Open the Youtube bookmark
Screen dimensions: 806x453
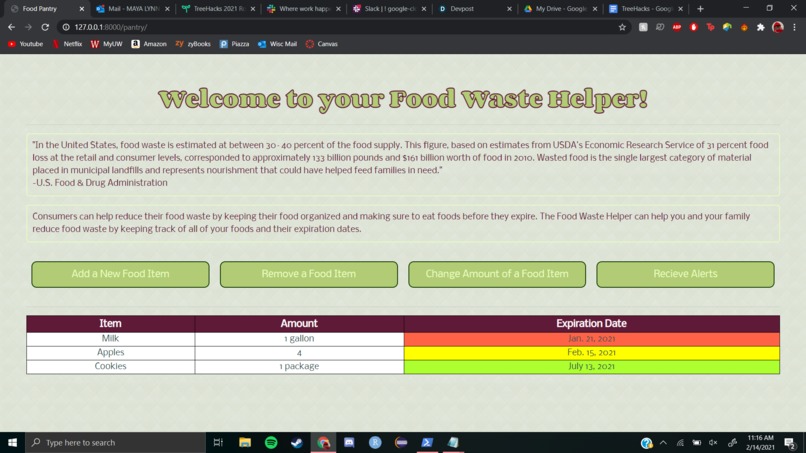[25, 44]
